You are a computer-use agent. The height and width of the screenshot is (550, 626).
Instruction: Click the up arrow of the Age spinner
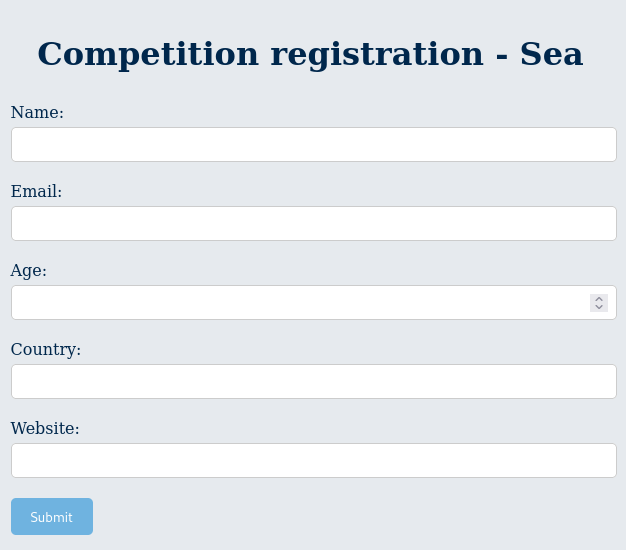click(x=599, y=299)
